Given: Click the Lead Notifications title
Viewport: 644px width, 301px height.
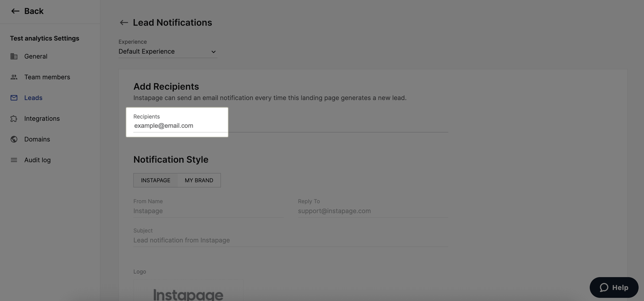Looking at the screenshot, I should point(172,23).
